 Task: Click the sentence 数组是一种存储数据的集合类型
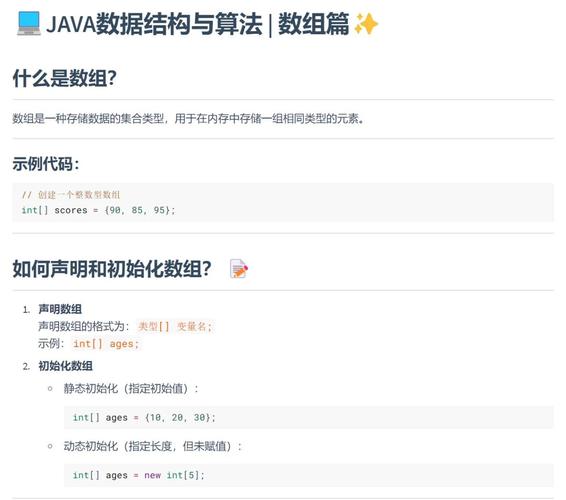click(188, 118)
